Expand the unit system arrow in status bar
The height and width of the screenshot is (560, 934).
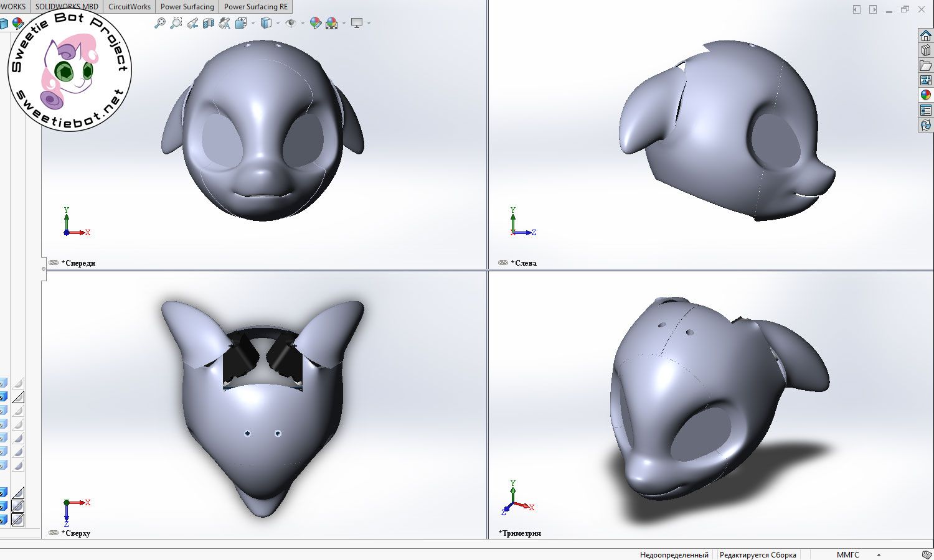pyautogui.click(x=879, y=554)
